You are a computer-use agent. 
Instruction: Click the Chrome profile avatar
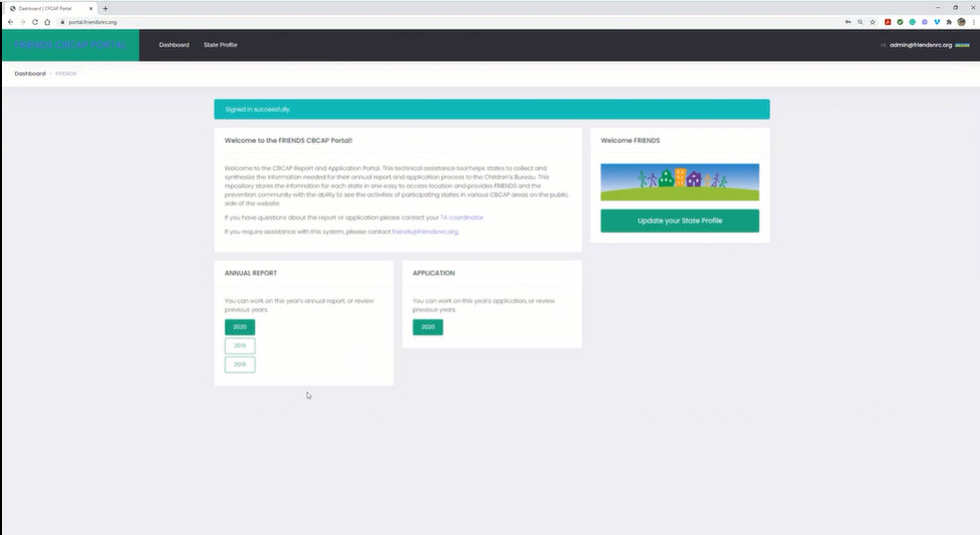pos(961,22)
